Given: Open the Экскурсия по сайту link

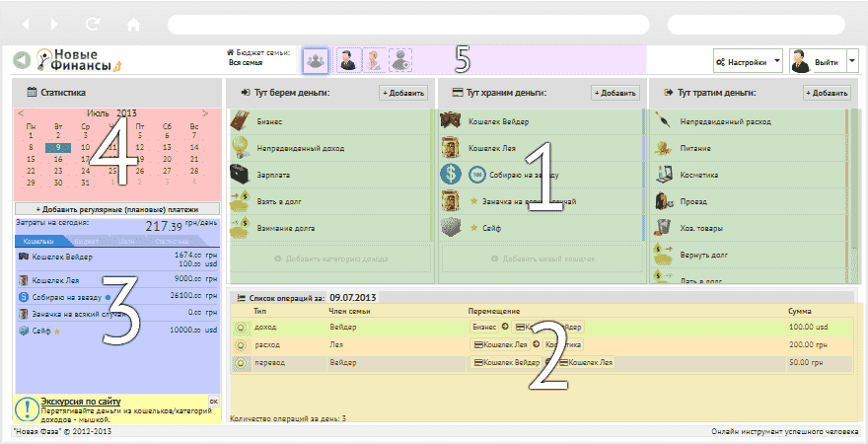Looking at the screenshot, I should click(x=80, y=402).
